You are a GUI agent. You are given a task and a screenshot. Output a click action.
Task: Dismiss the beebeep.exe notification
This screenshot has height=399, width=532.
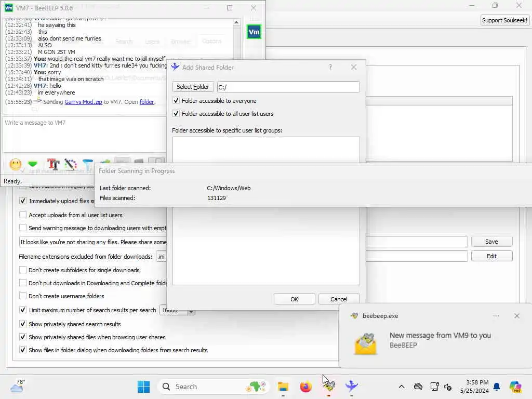pyautogui.click(x=517, y=316)
